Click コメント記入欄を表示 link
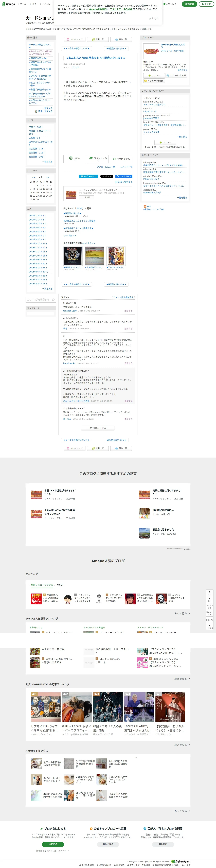The image size is (216, 868). click(x=123, y=297)
